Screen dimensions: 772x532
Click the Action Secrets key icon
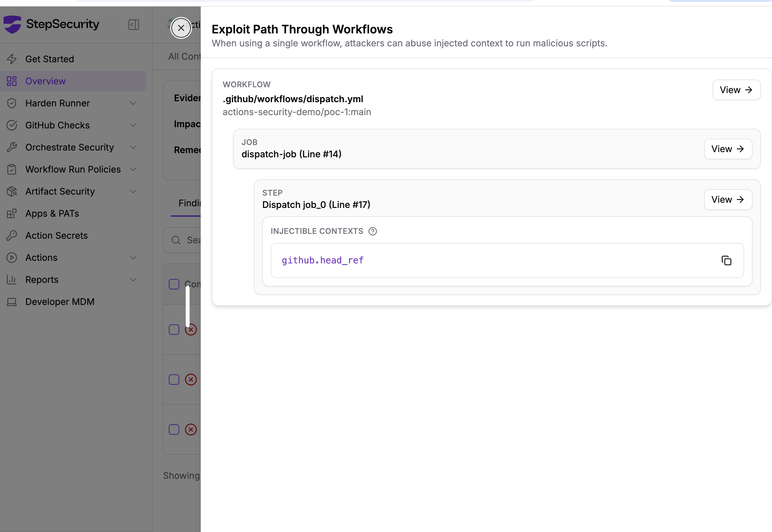click(x=12, y=236)
